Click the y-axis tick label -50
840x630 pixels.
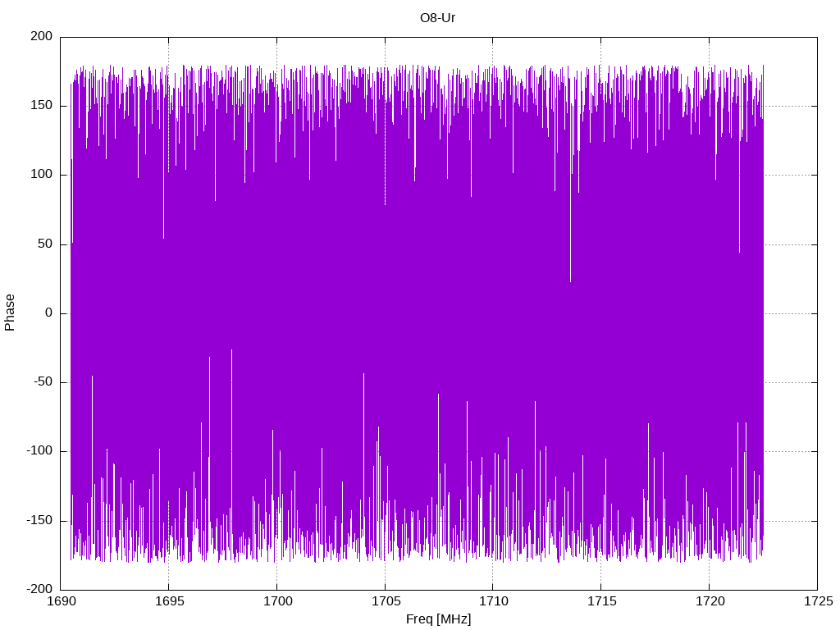point(43,382)
